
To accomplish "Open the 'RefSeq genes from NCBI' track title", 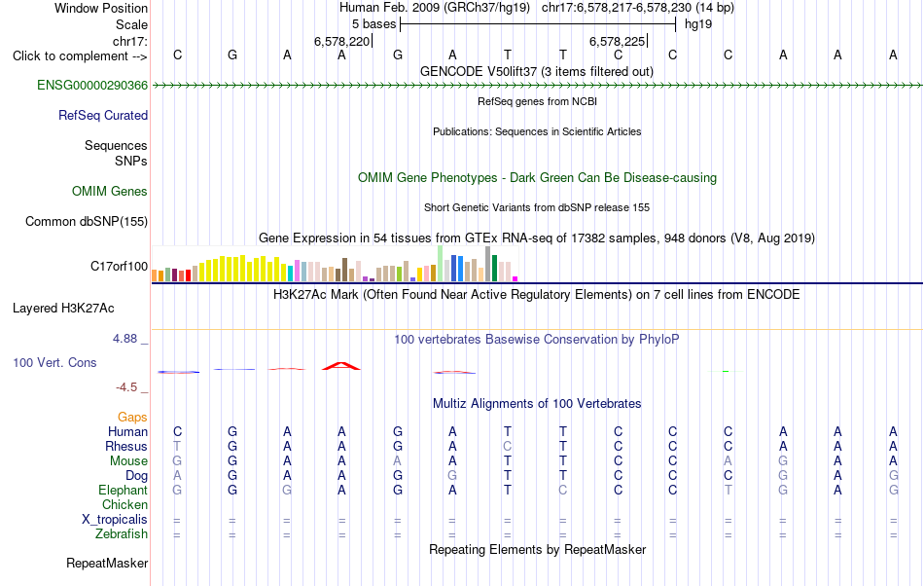I will tap(537, 101).
